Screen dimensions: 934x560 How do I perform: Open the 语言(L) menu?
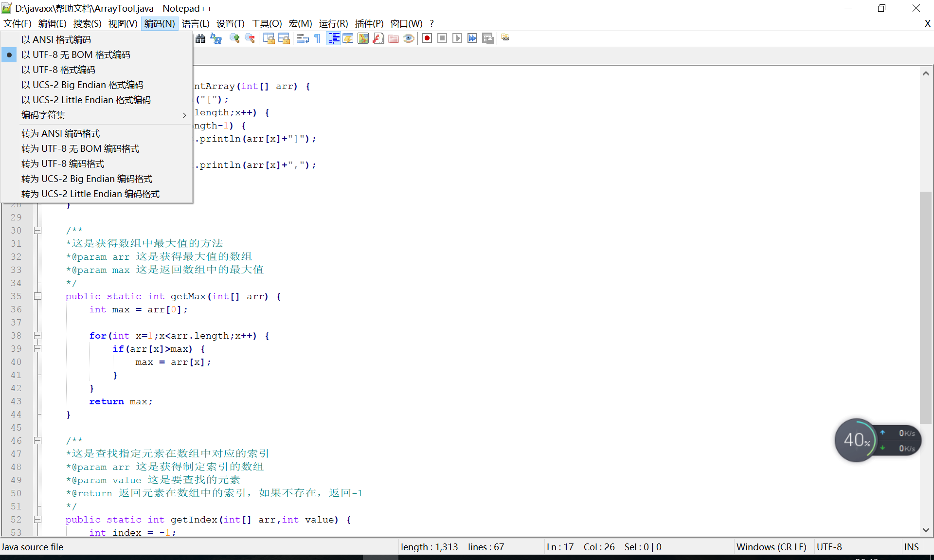coord(196,23)
